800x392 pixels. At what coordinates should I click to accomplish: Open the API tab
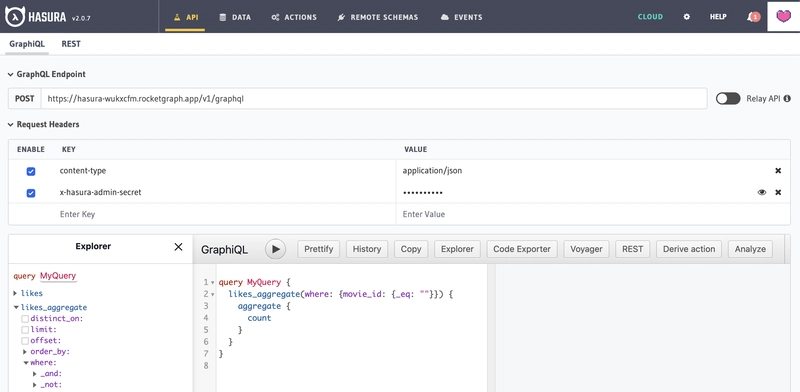click(x=185, y=17)
